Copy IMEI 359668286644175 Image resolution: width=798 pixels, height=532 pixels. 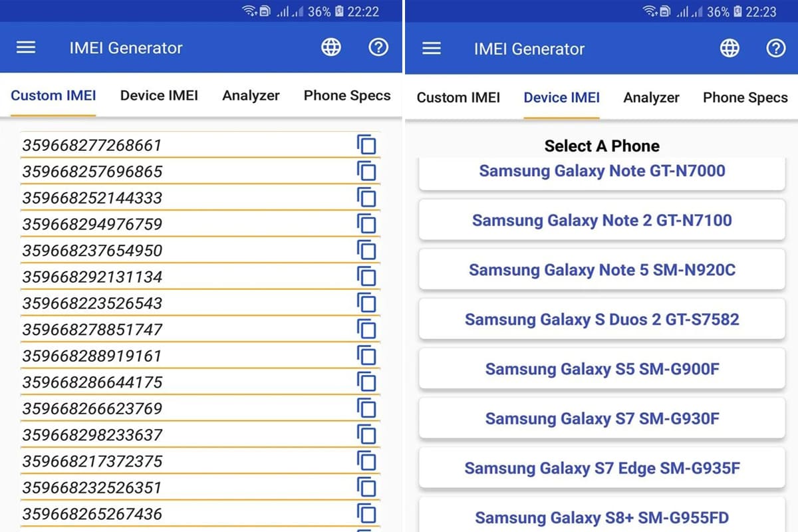366,382
